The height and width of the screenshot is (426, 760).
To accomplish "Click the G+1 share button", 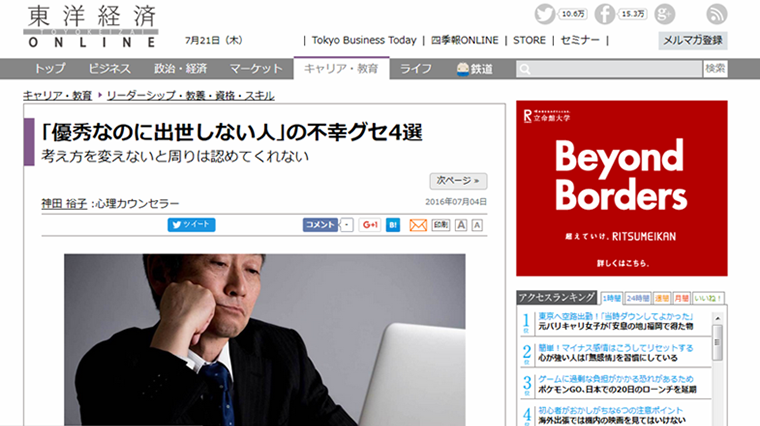I will 370,225.
